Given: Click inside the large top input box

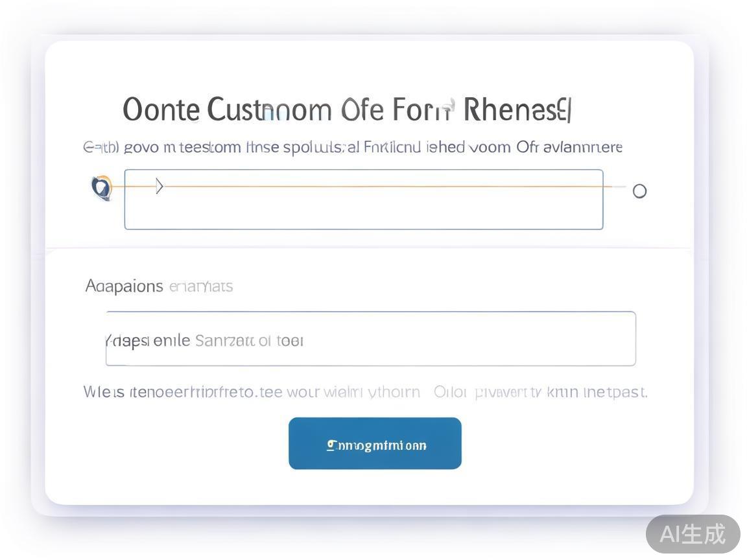Looking at the screenshot, I should (x=363, y=211).
